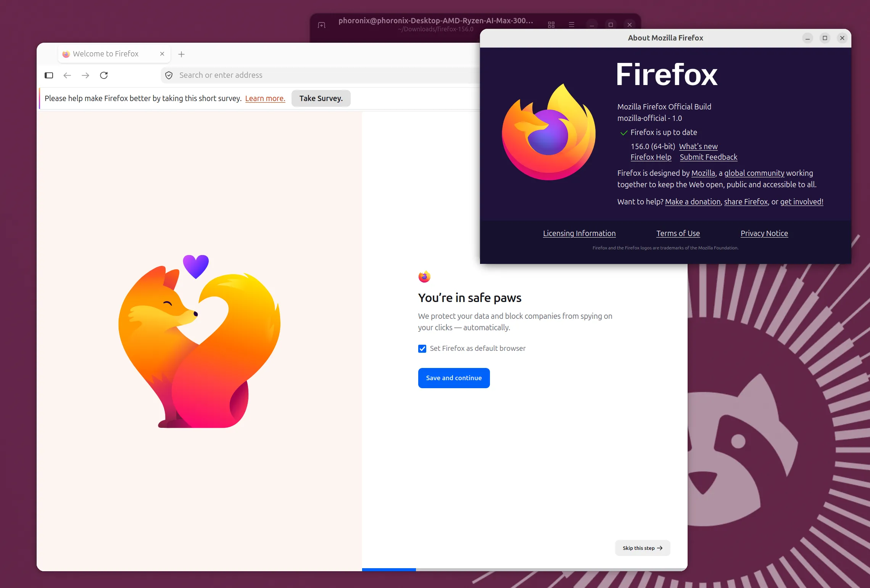Uncheck Set Firefox as default browser
This screenshot has height=588, width=870.
tap(422, 349)
